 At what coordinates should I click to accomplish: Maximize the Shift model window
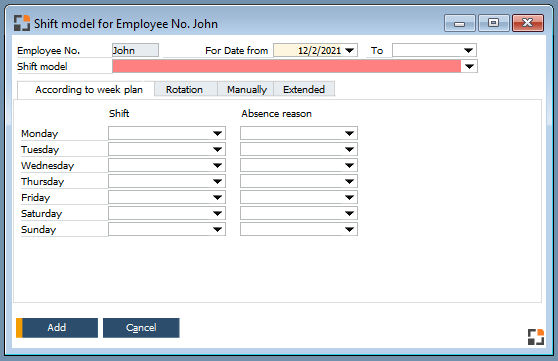pyautogui.click(x=493, y=23)
